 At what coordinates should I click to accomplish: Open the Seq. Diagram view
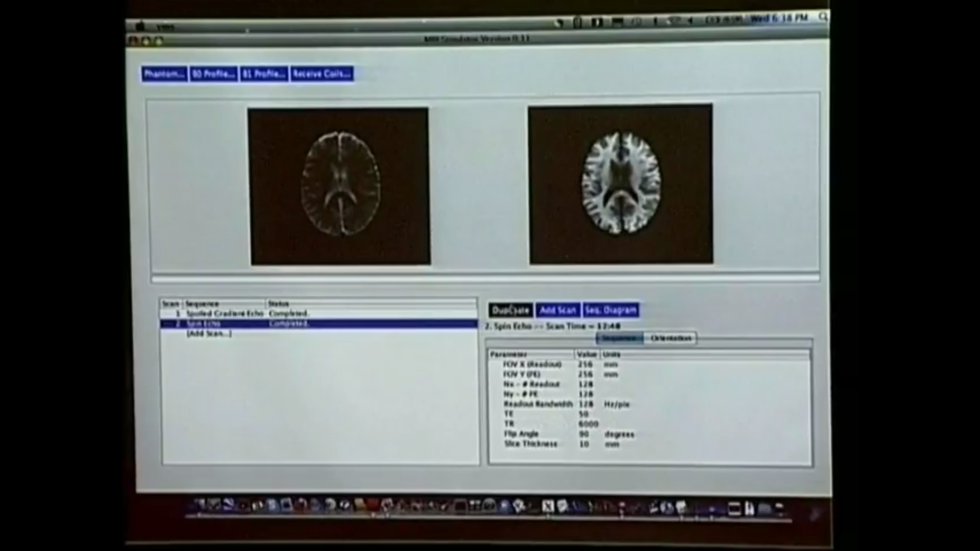[610, 310]
